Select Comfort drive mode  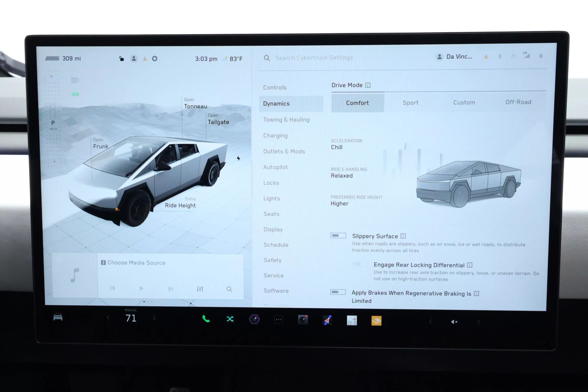[x=358, y=103]
